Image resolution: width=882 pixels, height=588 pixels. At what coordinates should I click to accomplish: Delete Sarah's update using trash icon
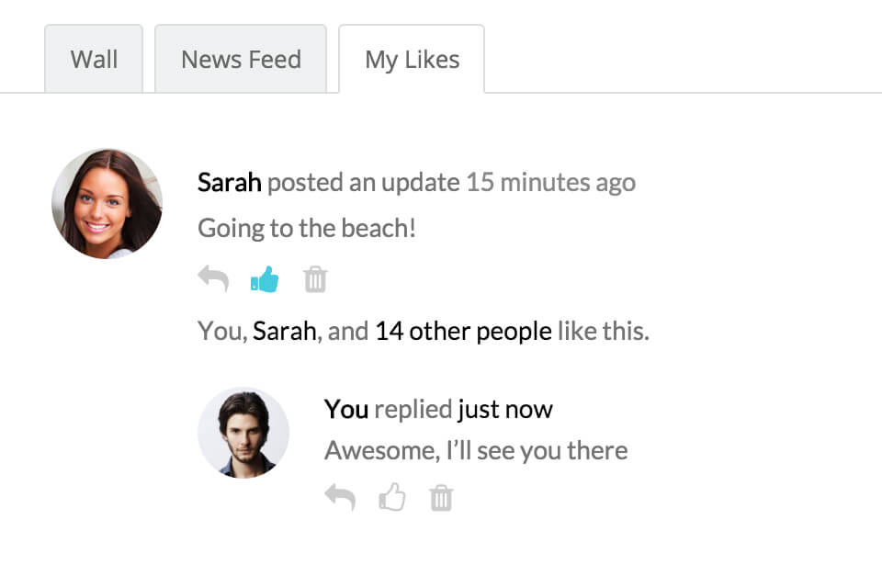tap(315, 279)
